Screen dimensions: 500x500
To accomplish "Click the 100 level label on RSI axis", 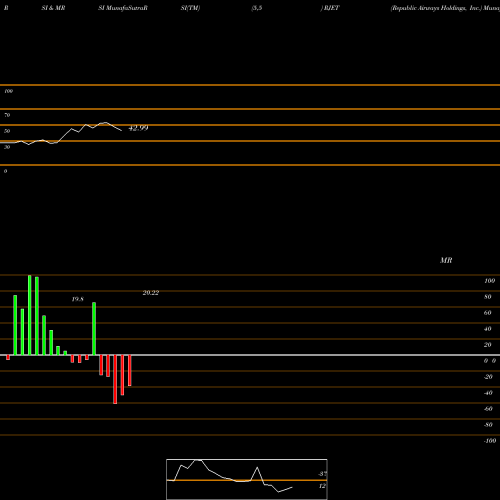I will (x=8, y=91).
